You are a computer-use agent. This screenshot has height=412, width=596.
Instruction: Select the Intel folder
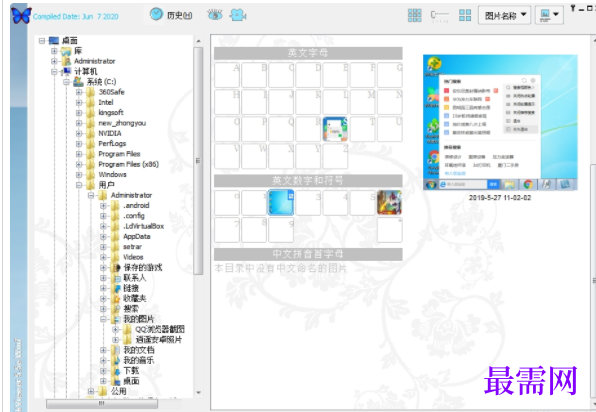coord(106,102)
